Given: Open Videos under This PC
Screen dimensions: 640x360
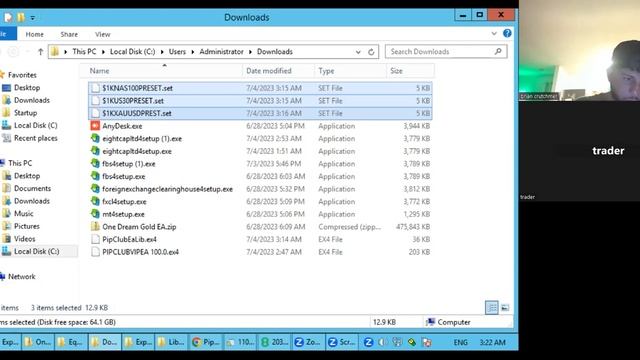Looking at the screenshot, I should pos(24,239).
